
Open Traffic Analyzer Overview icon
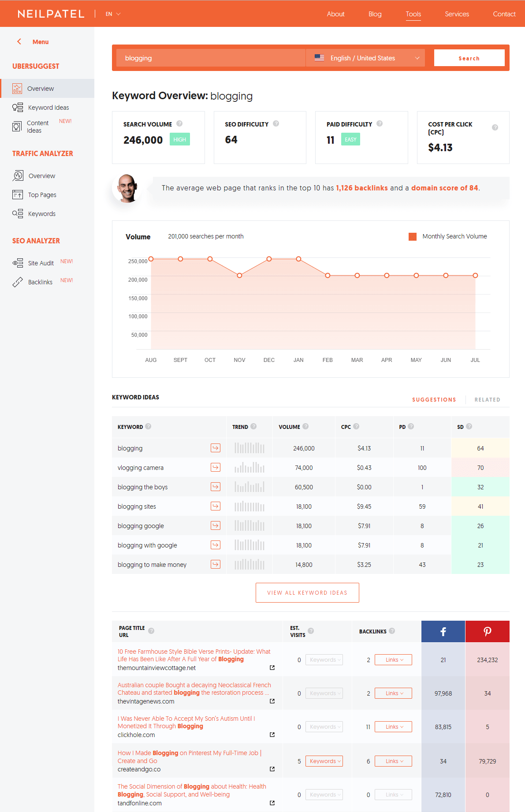[x=18, y=175]
